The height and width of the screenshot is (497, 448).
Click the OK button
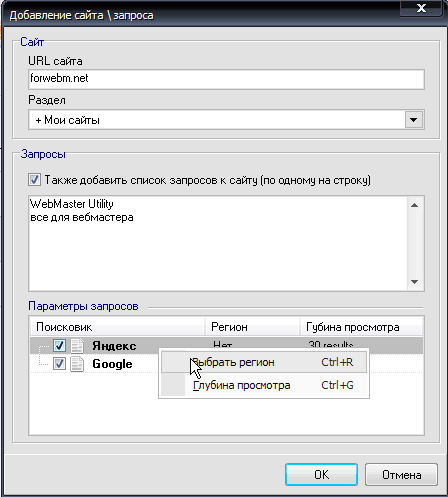pyautogui.click(x=321, y=475)
